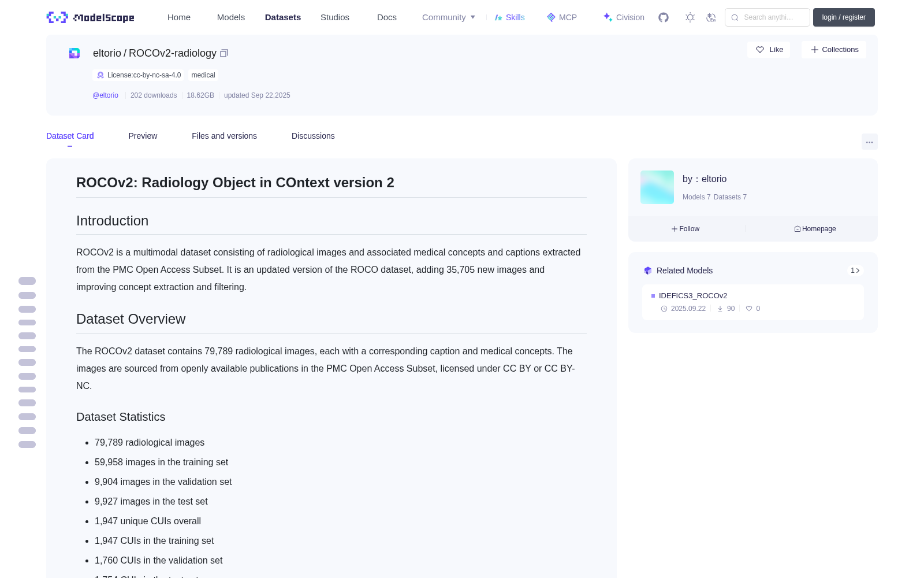This screenshot has width=924, height=578.
Task: Open the IDEFICS3_ROCOv2 related model link
Action: (693, 296)
